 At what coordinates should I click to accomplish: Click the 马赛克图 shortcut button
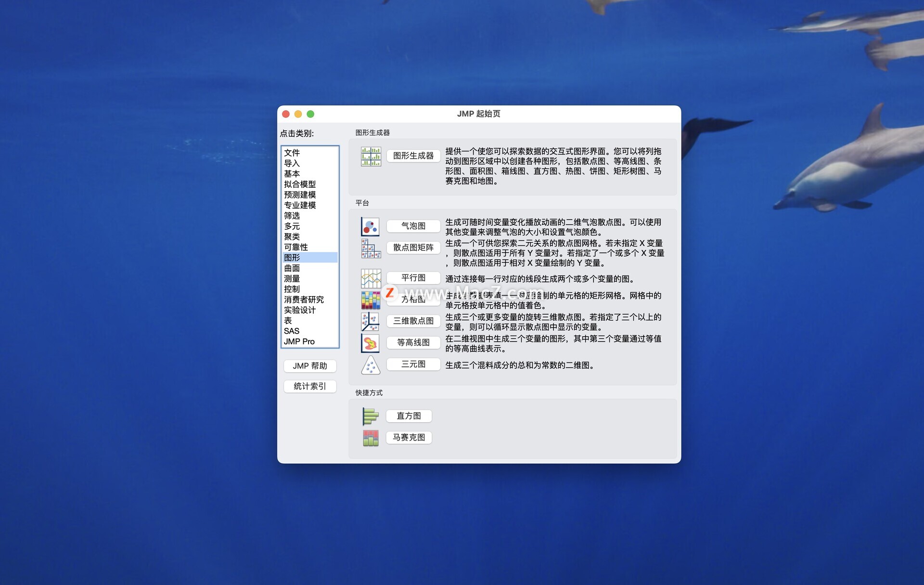point(409,437)
